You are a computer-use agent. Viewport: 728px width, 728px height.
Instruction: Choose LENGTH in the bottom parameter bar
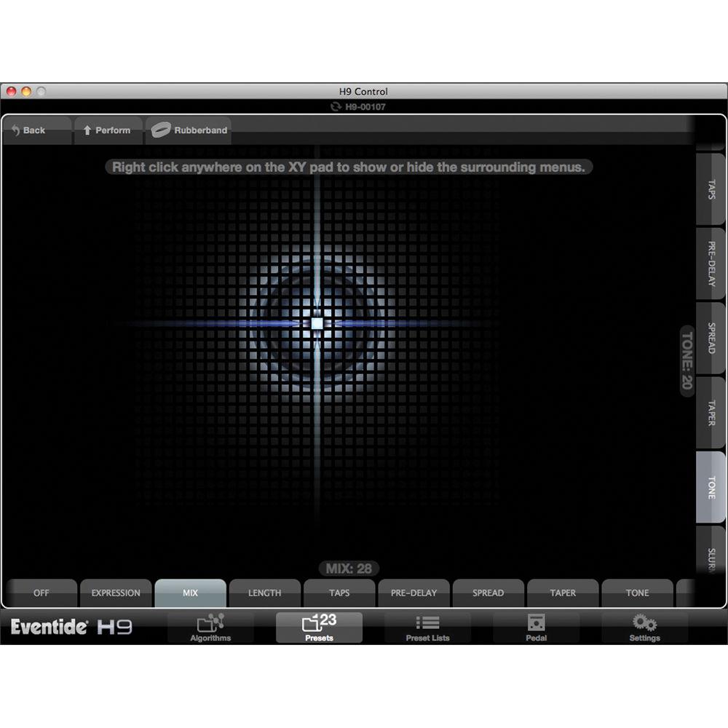tap(264, 593)
